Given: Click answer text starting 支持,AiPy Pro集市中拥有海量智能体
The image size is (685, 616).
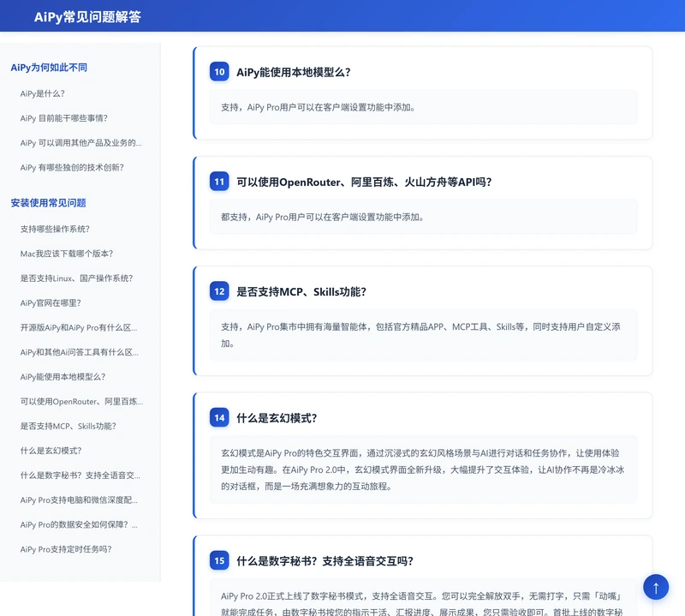Looking at the screenshot, I should [420, 335].
